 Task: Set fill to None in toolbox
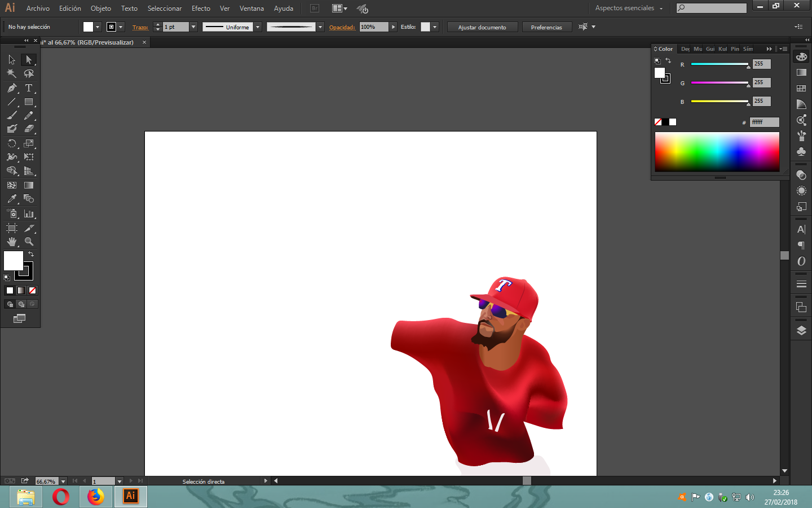[x=32, y=290]
